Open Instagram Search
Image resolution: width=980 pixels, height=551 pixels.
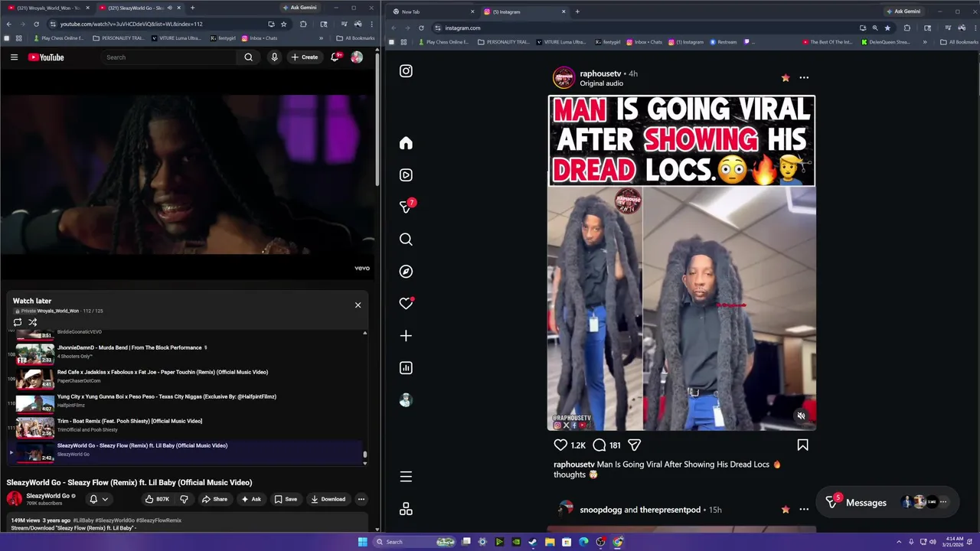(x=406, y=240)
